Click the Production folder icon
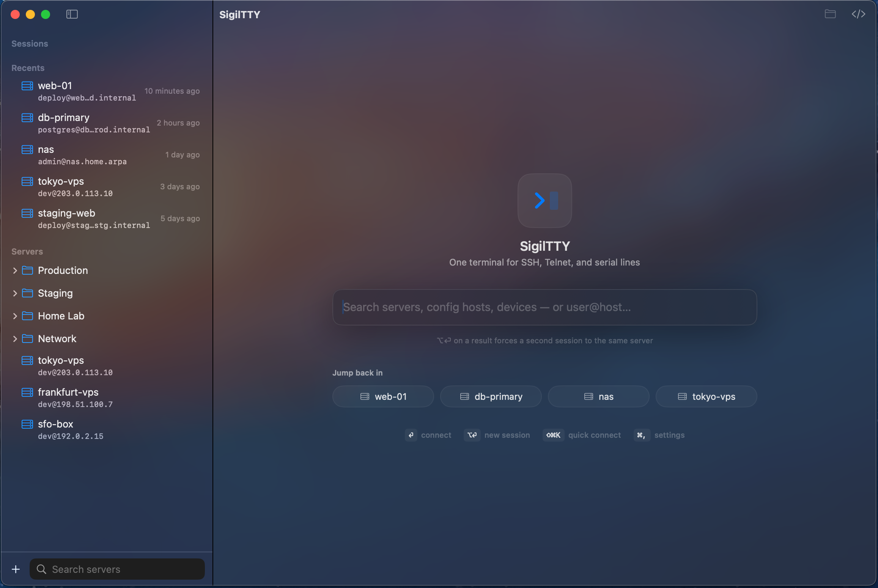Image resolution: width=878 pixels, height=588 pixels. coord(27,270)
